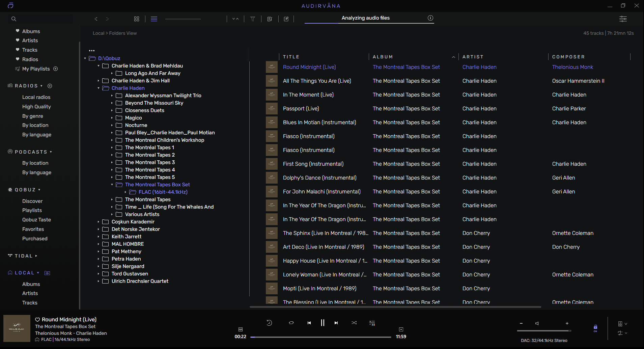Open the sort order control
This screenshot has height=349, width=644.
point(235,19)
